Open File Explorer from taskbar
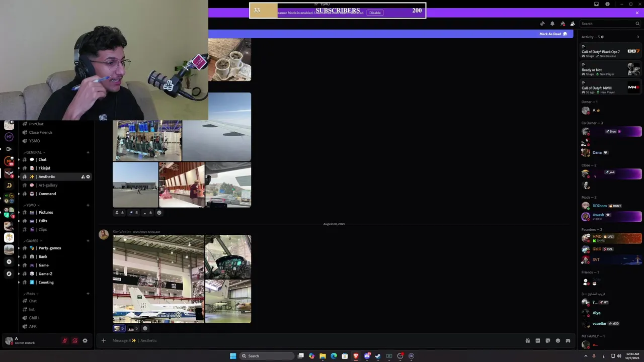 (323, 356)
